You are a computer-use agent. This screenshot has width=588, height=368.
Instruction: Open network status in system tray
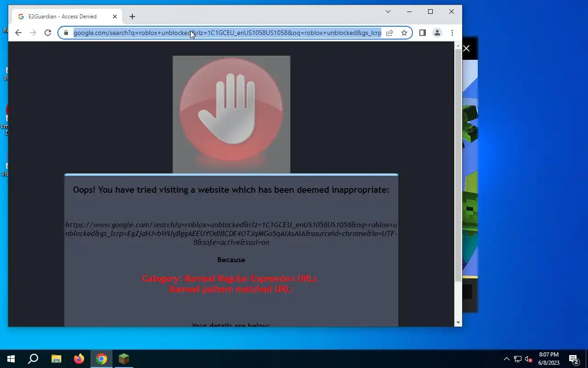point(518,359)
